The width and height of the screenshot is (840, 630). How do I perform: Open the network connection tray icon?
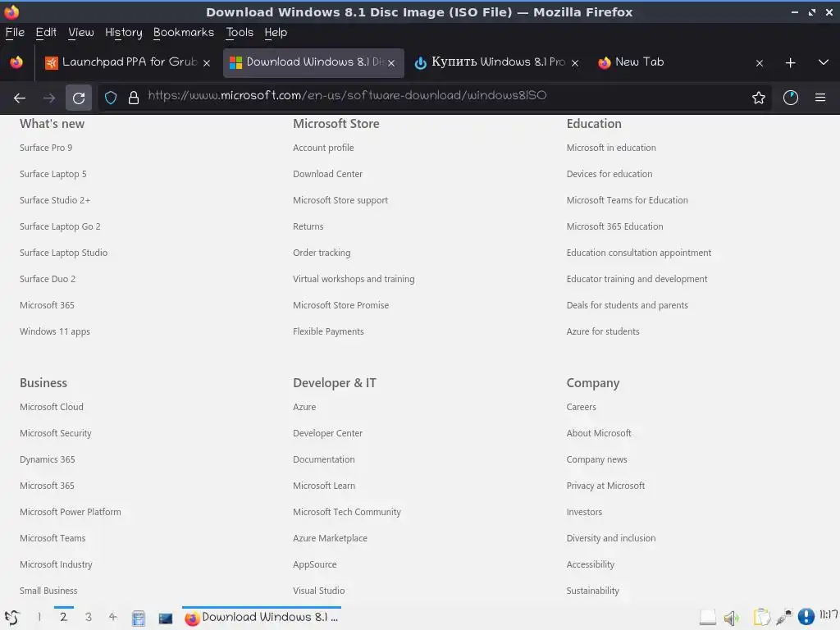pyautogui.click(x=784, y=618)
